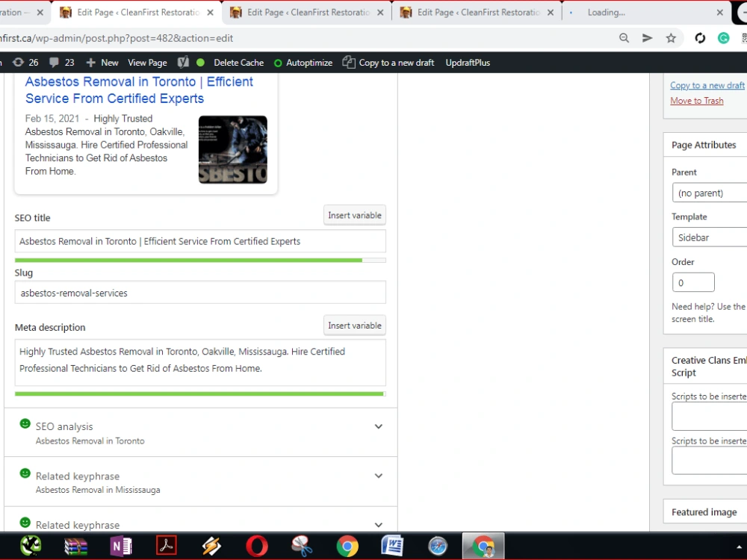This screenshot has height=560, width=747.
Task: Click Insert variable for SEO title
Action: 354,215
